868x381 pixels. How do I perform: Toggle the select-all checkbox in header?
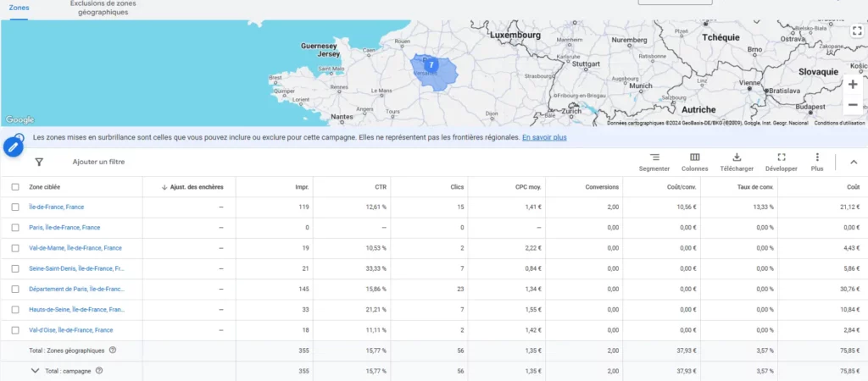pyautogui.click(x=15, y=187)
